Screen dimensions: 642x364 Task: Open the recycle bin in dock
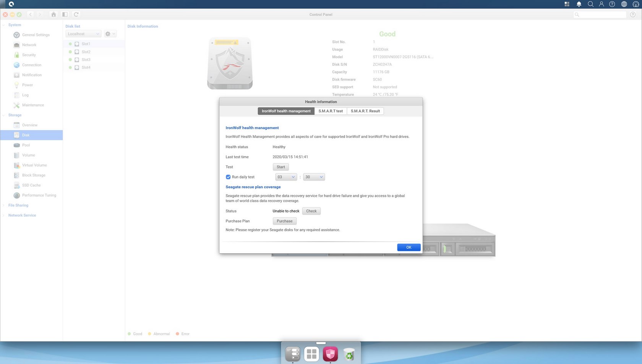pos(349,354)
